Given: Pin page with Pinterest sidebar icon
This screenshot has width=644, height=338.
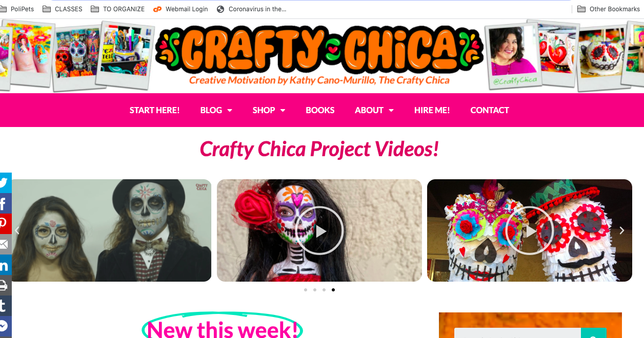Looking at the screenshot, I should [x=5, y=224].
